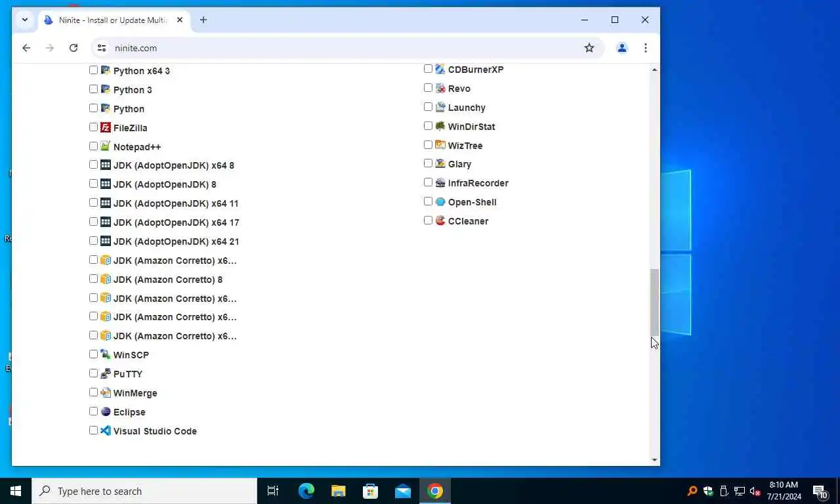Click the muted volume tray icon

tap(755, 491)
